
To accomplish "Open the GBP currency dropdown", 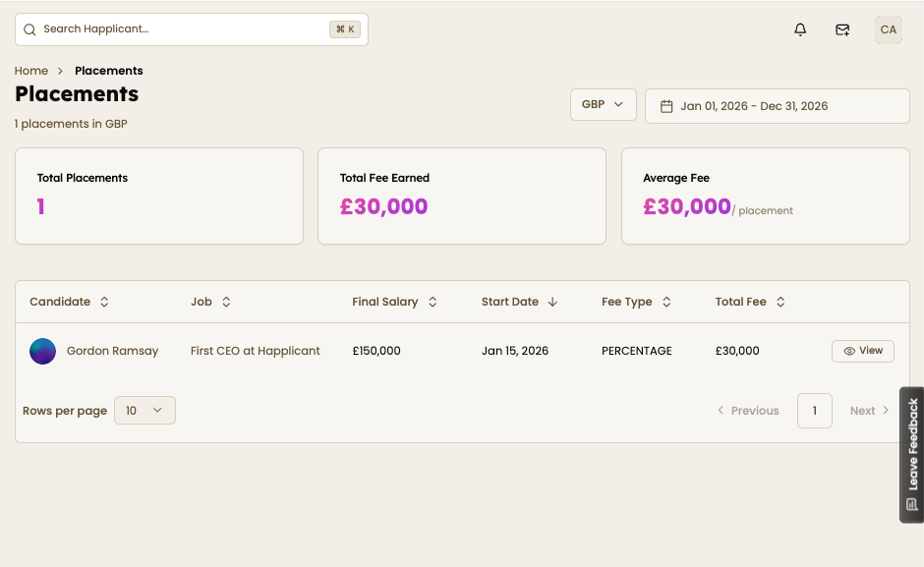I will point(603,104).
